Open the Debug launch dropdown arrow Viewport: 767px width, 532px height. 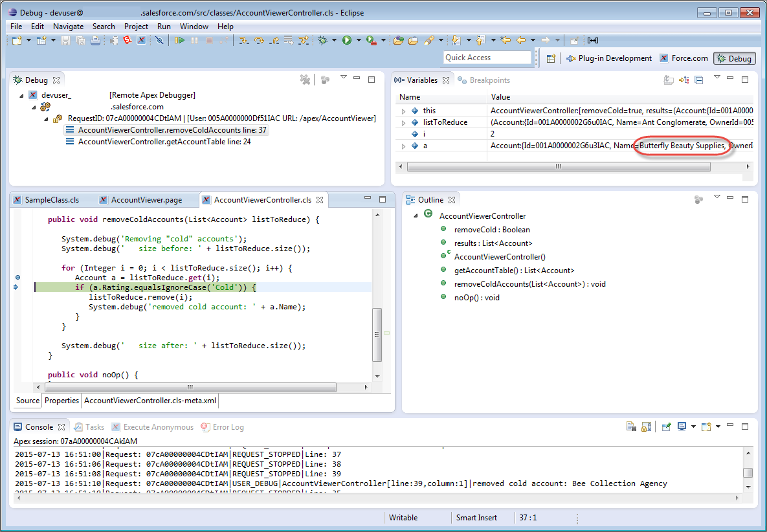334,41
